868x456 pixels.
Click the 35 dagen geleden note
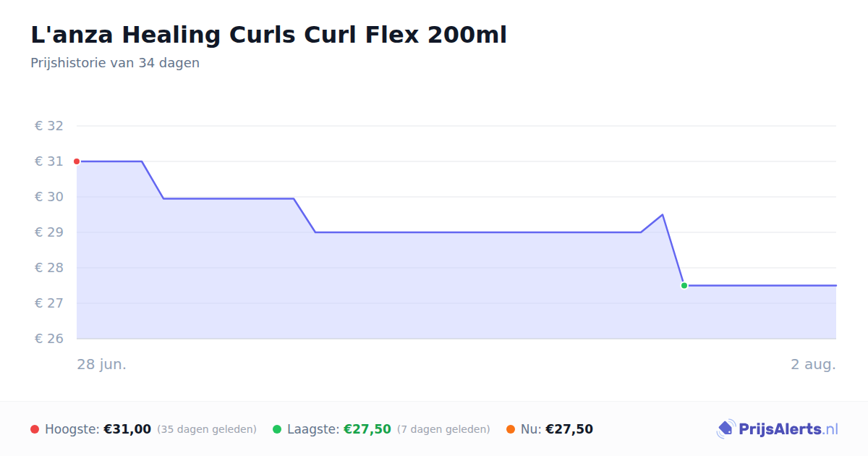[x=207, y=429]
